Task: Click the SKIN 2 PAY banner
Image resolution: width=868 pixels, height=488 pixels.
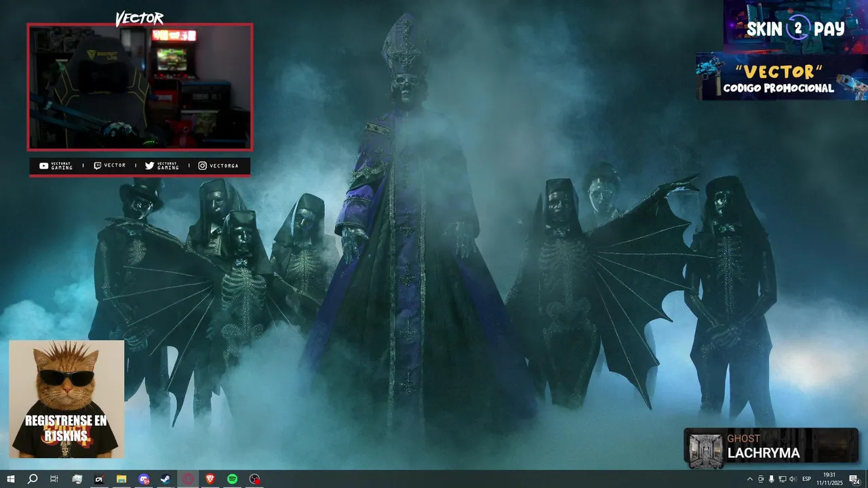Action: pyautogui.click(x=795, y=27)
